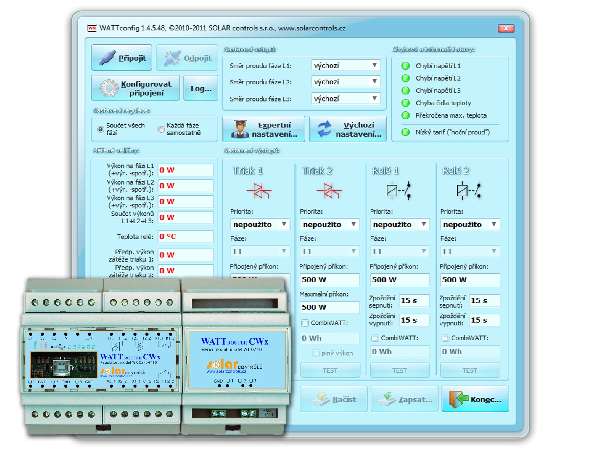Click the Relé 2 relay symbol
The image size is (600, 457).
point(468,190)
